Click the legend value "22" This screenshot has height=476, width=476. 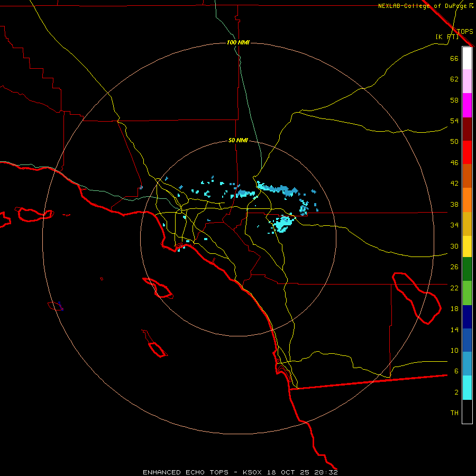[x=454, y=288]
